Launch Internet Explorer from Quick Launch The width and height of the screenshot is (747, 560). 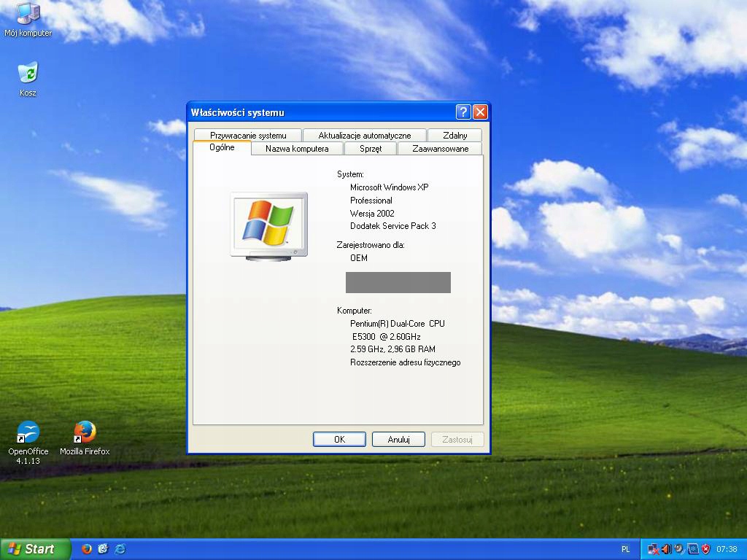[120, 549]
